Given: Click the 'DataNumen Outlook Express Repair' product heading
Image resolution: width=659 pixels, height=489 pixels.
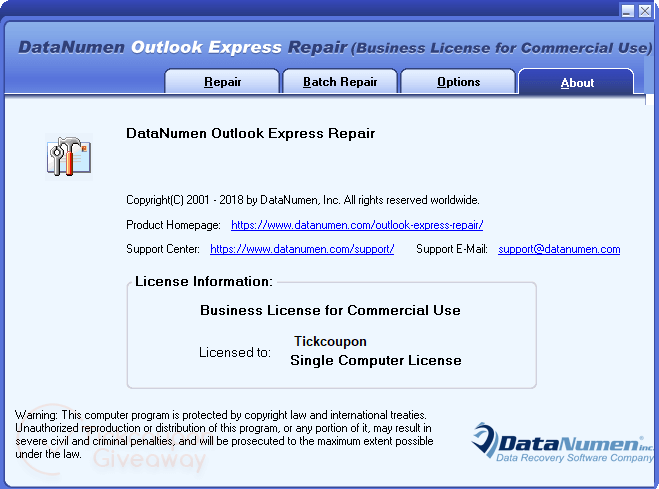Looking at the screenshot, I should point(250,134).
